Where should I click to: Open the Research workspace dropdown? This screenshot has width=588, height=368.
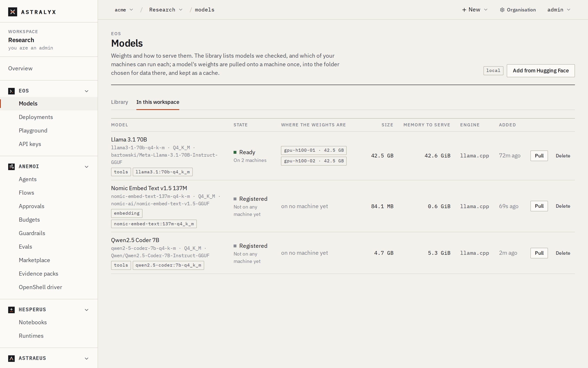pyautogui.click(x=166, y=10)
